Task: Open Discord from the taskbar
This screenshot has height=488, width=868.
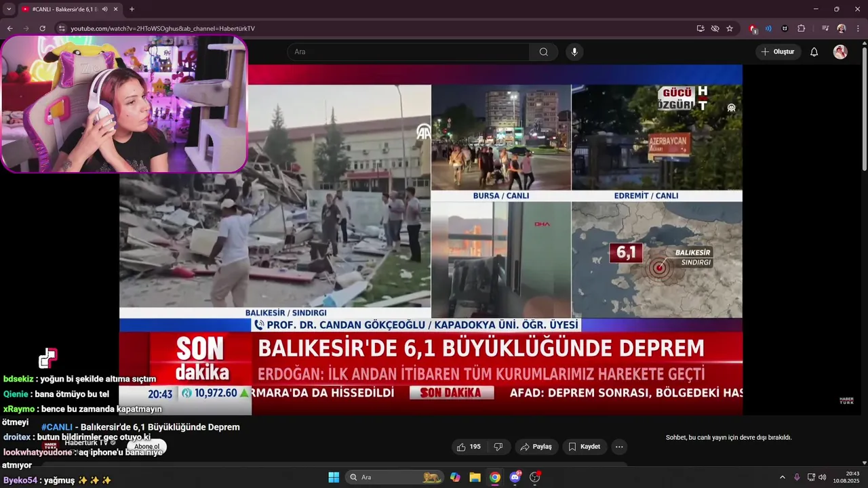Action: pyautogui.click(x=515, y=477)
